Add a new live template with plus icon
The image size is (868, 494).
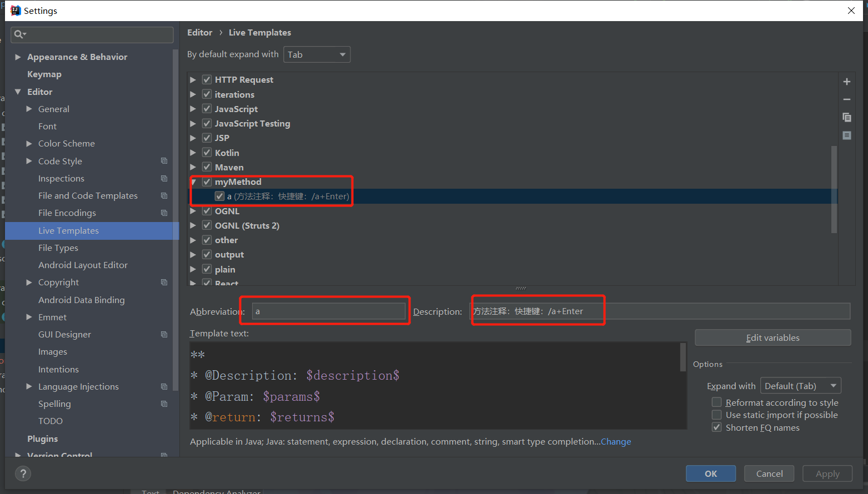(x=846, y=82)
